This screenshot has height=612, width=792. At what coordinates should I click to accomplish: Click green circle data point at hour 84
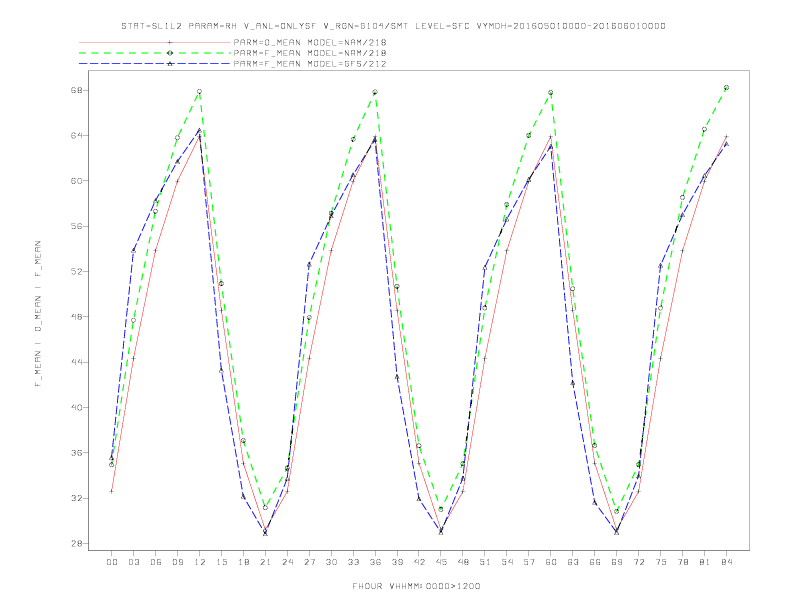726,88
